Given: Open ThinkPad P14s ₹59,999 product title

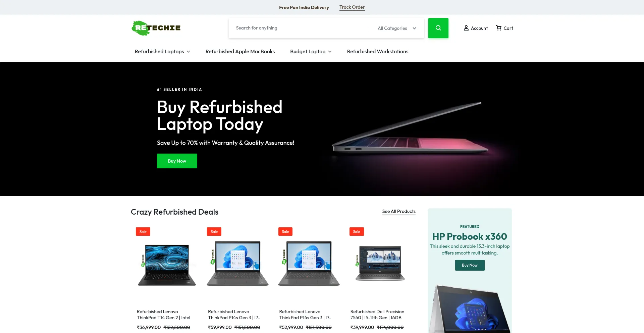Looking at the screenshot, I should [x=234, y=315].
